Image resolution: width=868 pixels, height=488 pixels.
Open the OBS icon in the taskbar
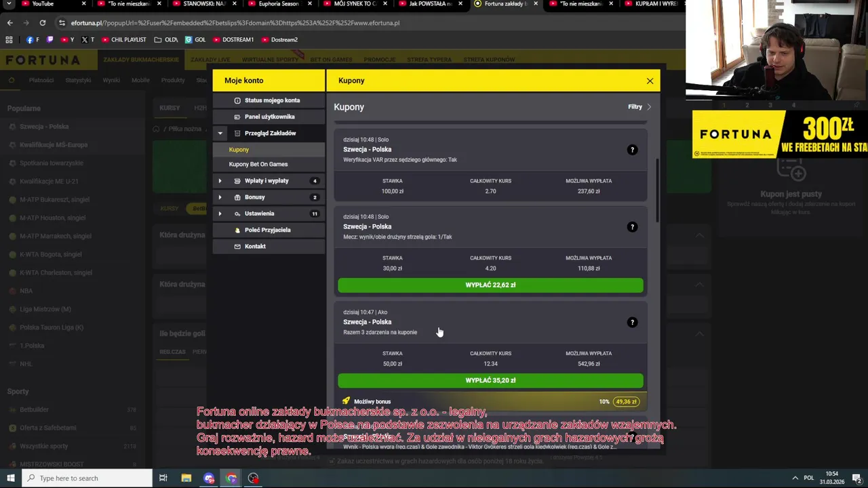tap(254, 479)
